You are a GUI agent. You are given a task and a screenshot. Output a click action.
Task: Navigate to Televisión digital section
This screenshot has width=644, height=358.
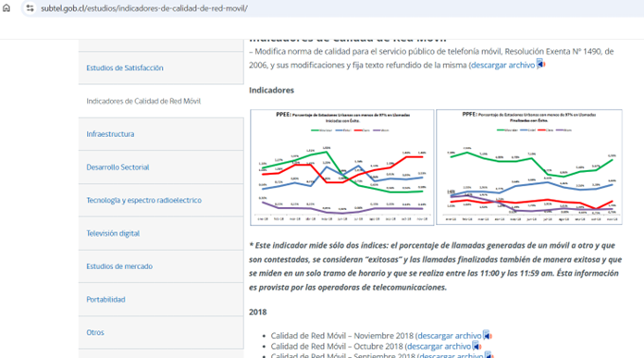coord(113,233)
